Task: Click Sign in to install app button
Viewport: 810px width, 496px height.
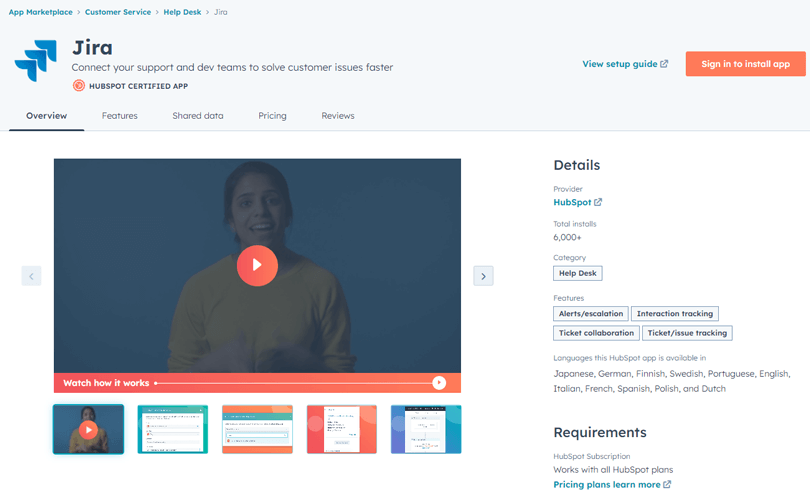Action: click(745, 64)
